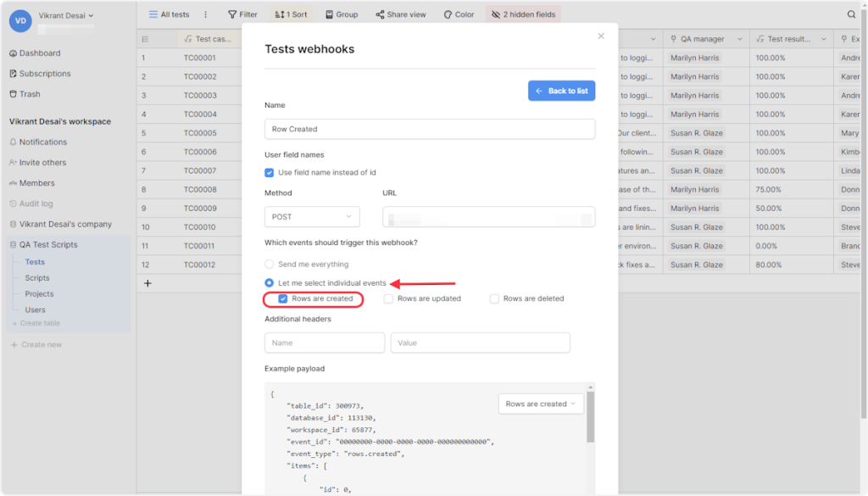This screenshot has height=496, width=868.
Task: Uncheck Use field name instead of id
Action: (x=270, y=172)
